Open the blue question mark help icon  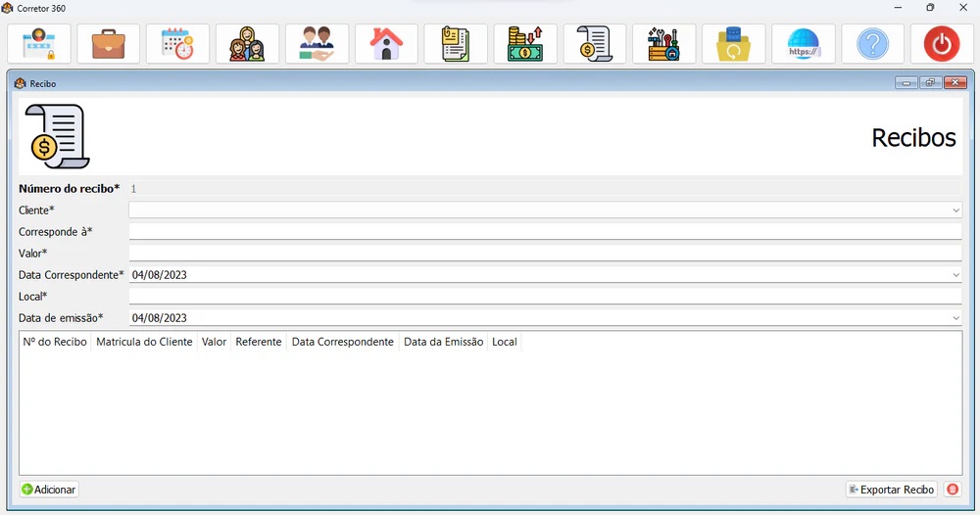[x=872, y=44]
